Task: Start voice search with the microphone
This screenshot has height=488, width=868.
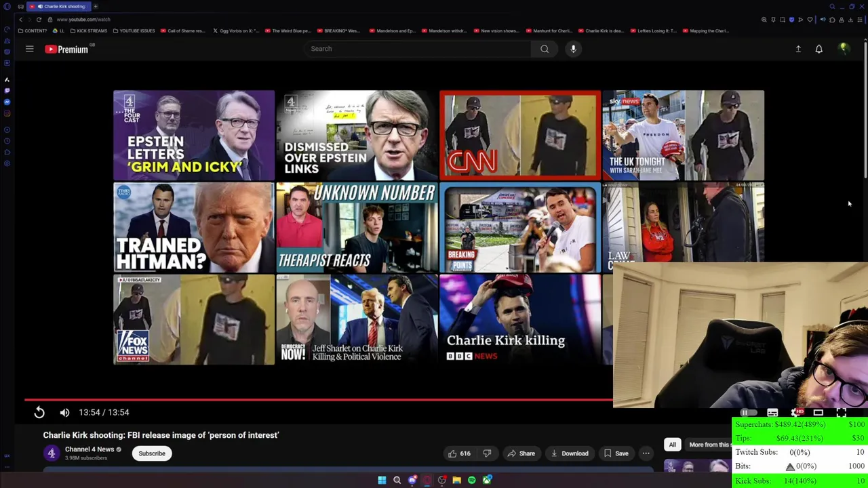Action: point(573,49)
